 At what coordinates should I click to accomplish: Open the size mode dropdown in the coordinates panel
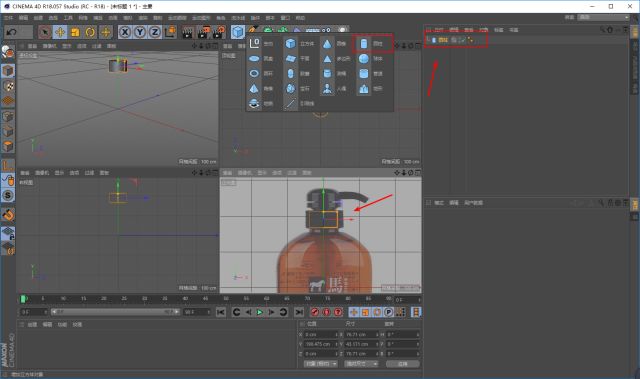[x=361, y=363]
